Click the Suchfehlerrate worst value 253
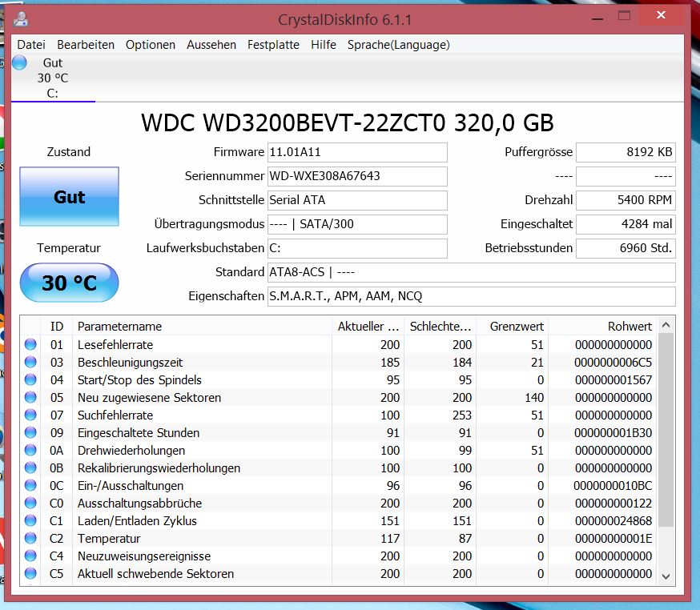 point(462,415)
